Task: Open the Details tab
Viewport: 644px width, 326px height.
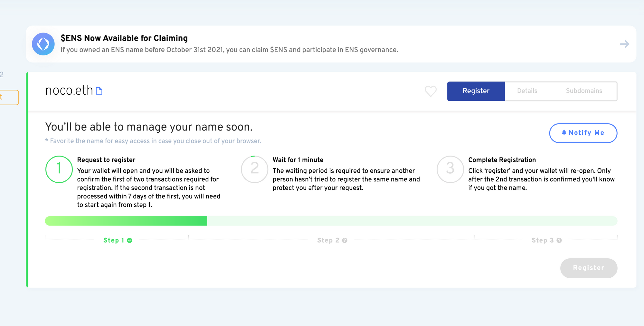Action: pos(527,91)
